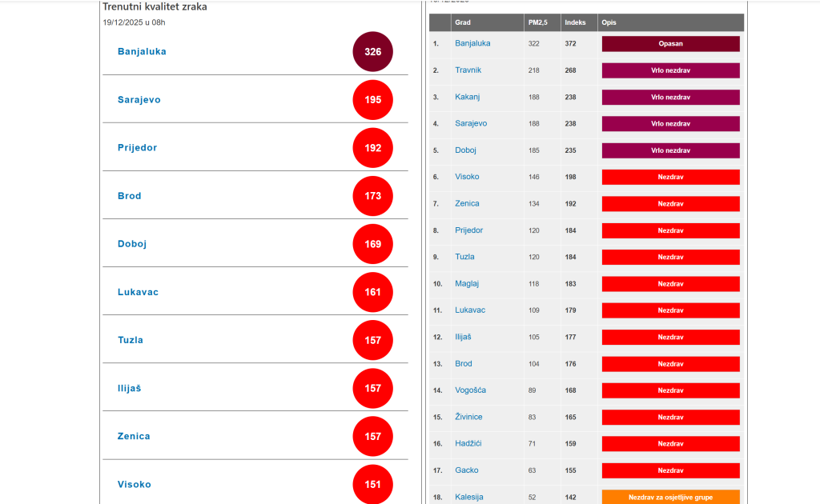
Task: Click the orange Nezdrav za osjetljive grupe badge
Action: [670, 497]
